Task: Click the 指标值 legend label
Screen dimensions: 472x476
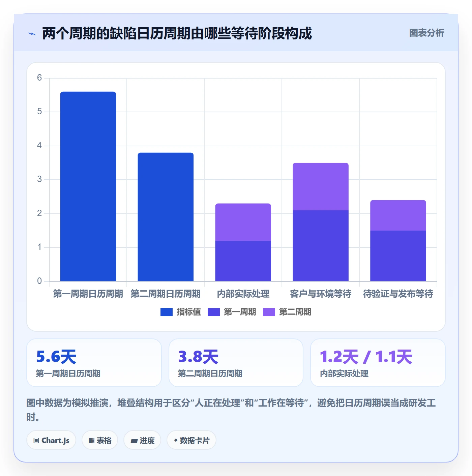Action: [189, 312]
